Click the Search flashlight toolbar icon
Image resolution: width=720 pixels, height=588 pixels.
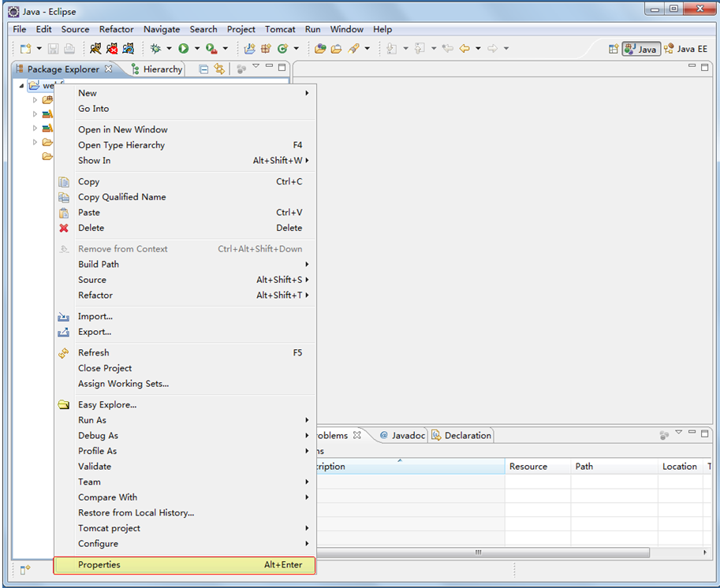tap(353, 48)
